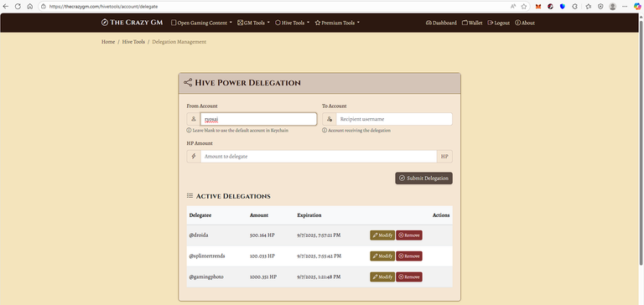Screen dimensions: 644x305
Task: Open Read aloud icon in address bar
Action: (513, 7)
